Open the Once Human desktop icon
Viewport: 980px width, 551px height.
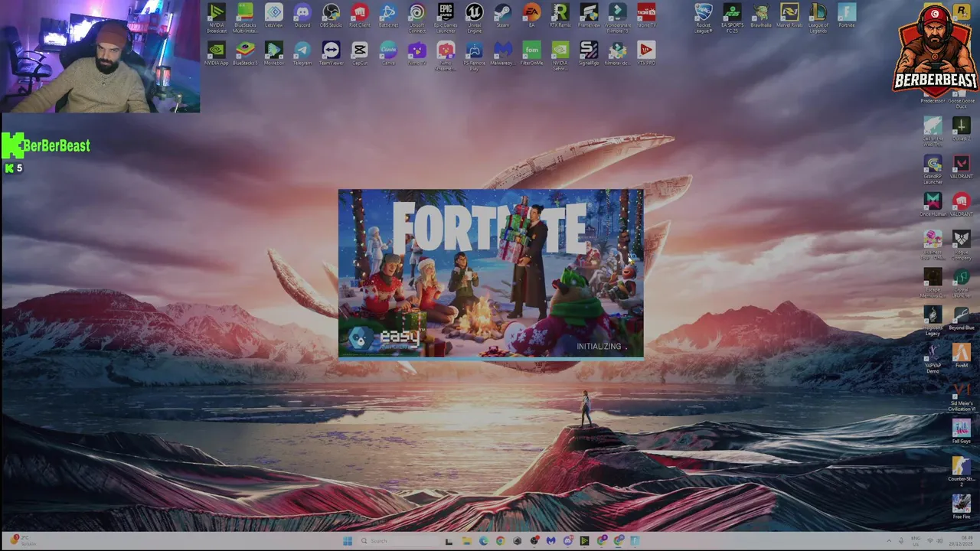point(933,204)
